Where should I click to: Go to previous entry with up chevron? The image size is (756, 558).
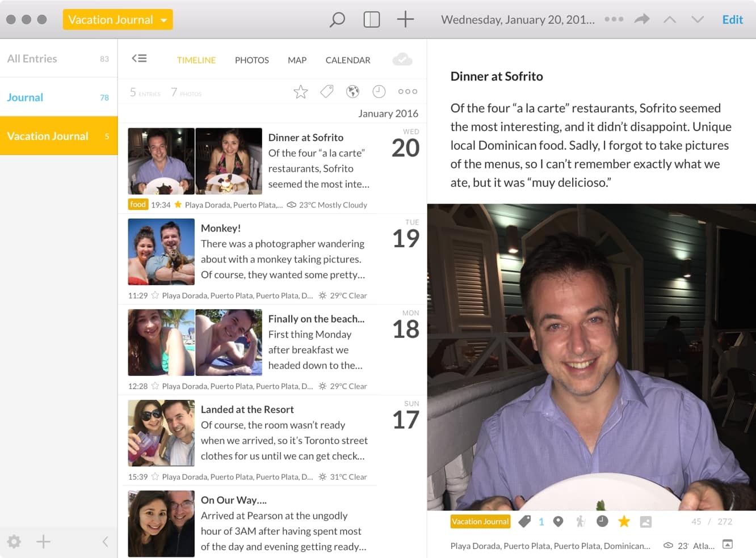[670, 20]
